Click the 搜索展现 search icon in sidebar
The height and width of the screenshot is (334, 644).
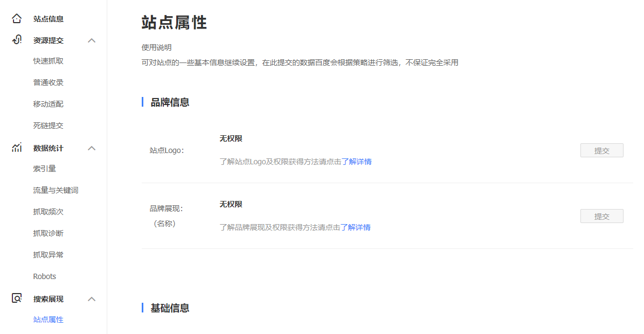point(17,298)
